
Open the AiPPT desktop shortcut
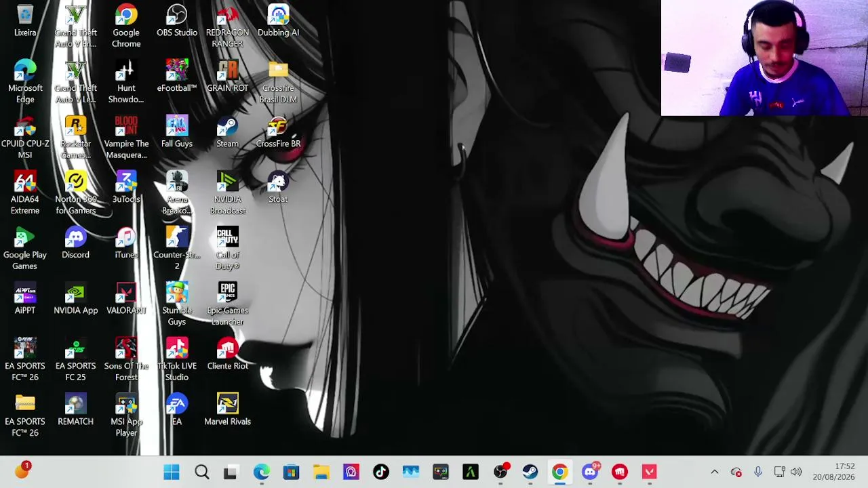(25, 299)
